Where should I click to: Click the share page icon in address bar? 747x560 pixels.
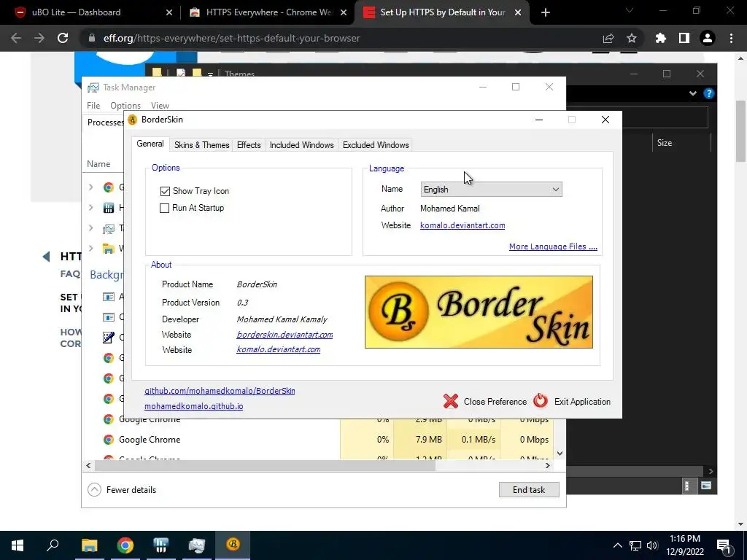608,38
